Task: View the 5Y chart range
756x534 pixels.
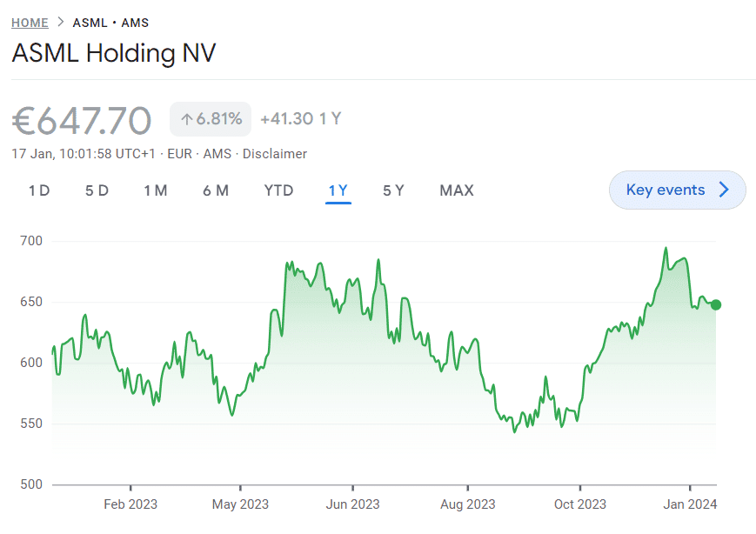Action: click(393, 190)
